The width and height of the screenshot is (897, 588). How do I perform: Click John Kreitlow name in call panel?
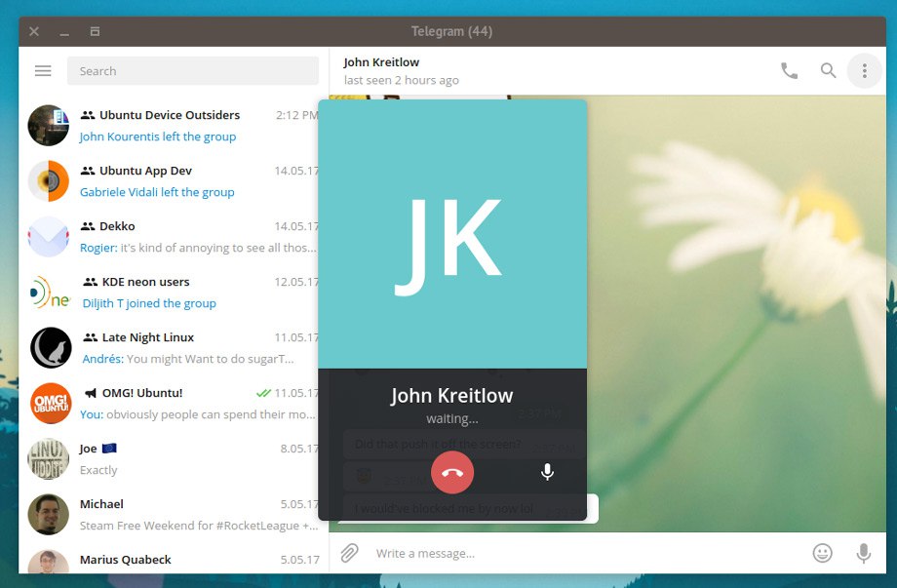(x=452, y=395)
